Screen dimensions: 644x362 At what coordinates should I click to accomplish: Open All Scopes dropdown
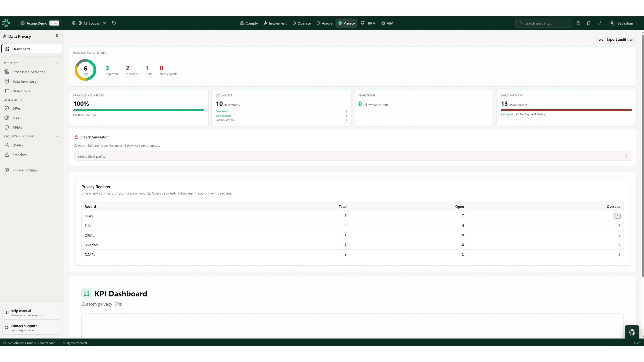[89, 23]
